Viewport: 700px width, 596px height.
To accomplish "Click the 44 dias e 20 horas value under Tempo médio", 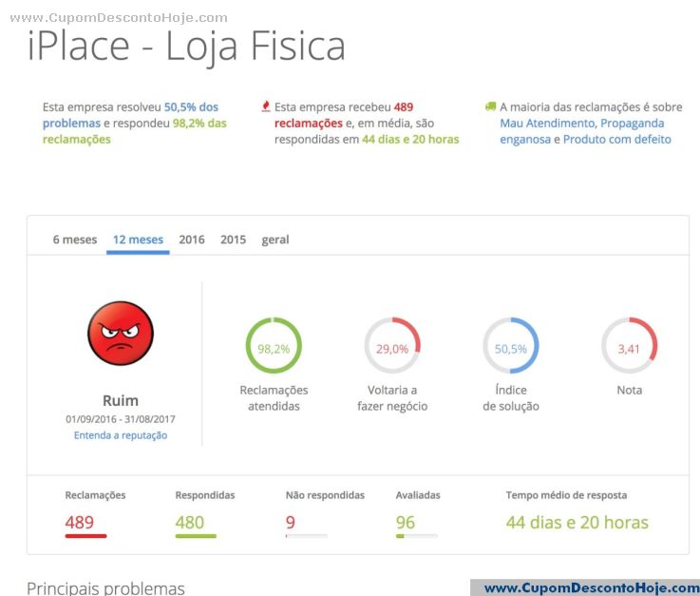I will (577, 522).
